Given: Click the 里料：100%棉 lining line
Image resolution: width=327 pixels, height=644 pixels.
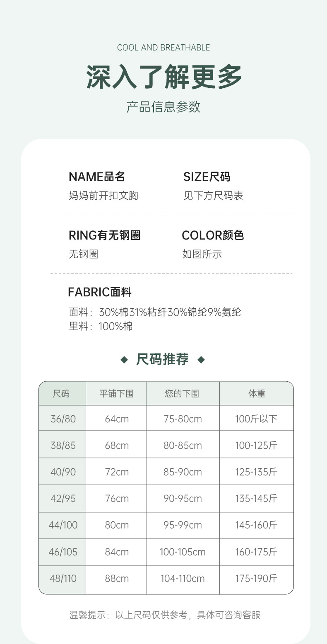Looking at the screenshot, I should 101,326.
